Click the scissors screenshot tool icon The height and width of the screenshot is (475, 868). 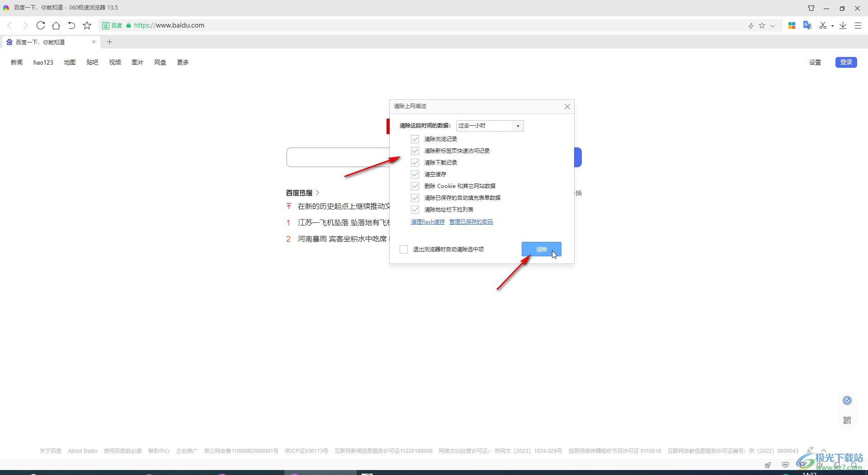point(823,25)
